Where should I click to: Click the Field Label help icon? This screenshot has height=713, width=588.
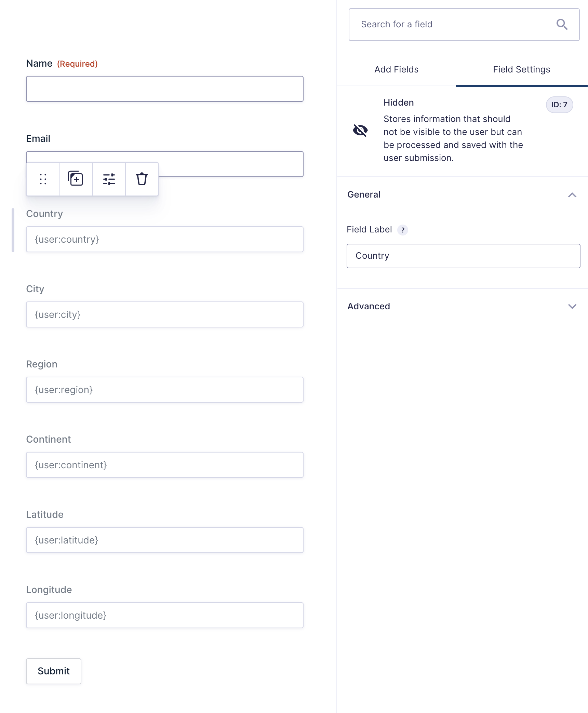[x=403, y=230]
